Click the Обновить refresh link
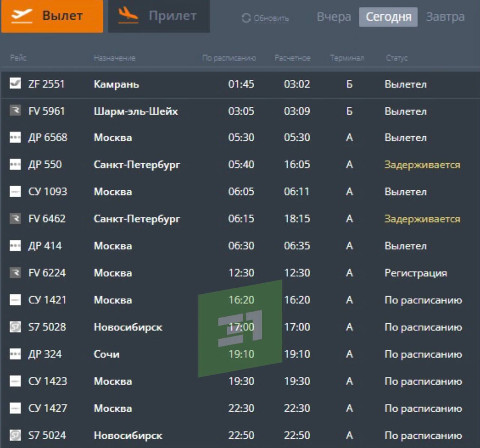480x448 pixels. (x=271, y=18)
